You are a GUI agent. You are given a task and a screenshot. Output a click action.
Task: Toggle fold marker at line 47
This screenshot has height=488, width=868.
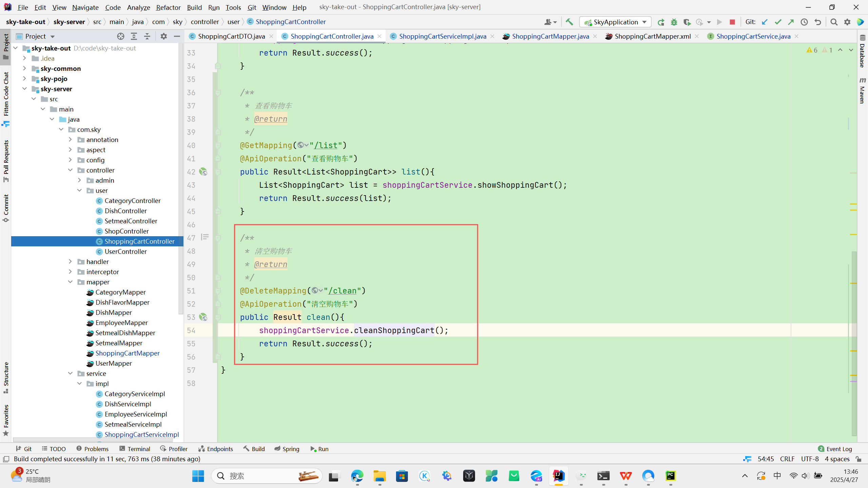218,238
